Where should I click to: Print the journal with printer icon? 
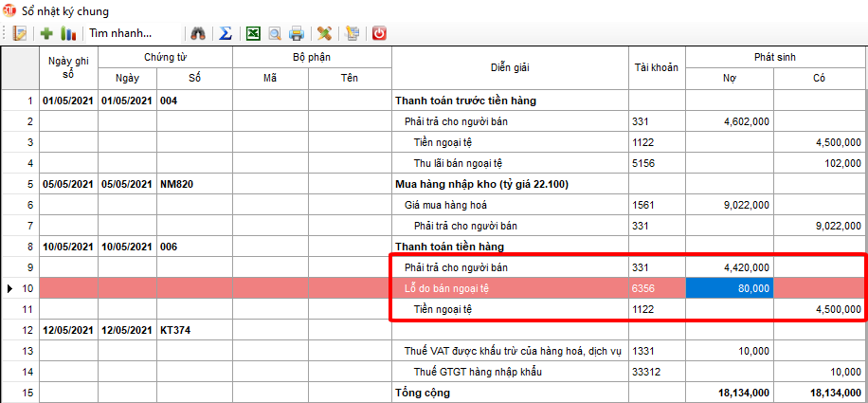[297, 34]
